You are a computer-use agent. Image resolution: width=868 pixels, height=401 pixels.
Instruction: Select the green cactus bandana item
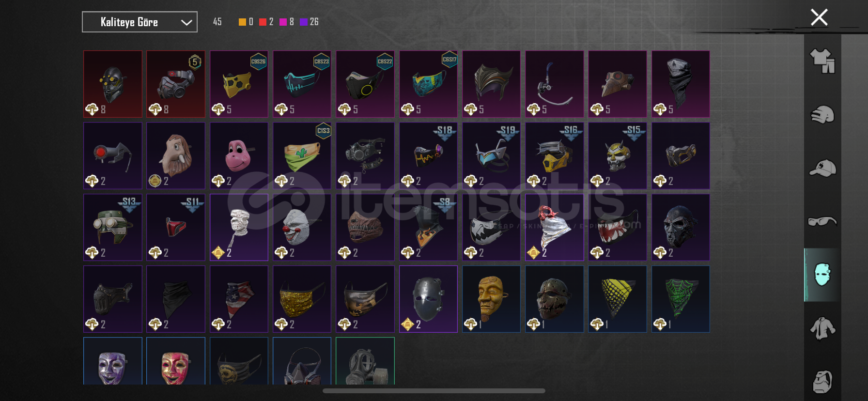tap(302, 155)
